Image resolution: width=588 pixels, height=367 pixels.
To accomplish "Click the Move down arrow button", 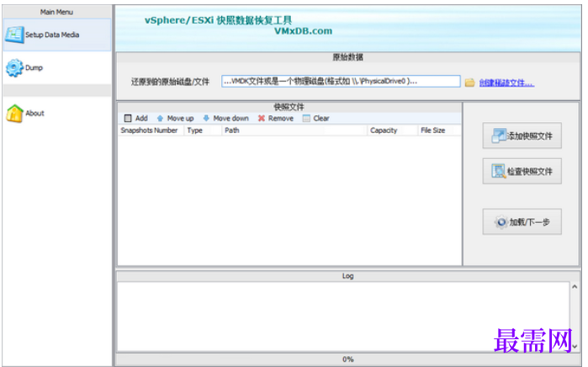I will click(225, 118).
